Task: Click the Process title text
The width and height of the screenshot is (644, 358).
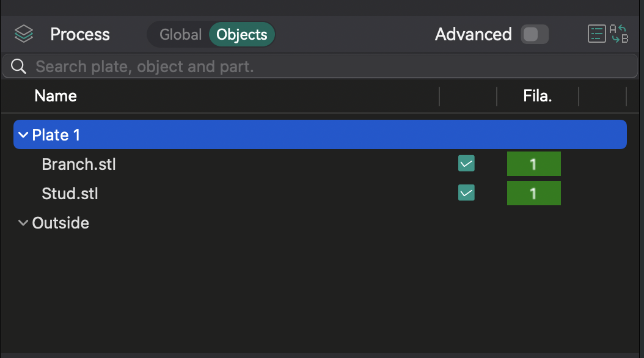Action: click(80, 34)
